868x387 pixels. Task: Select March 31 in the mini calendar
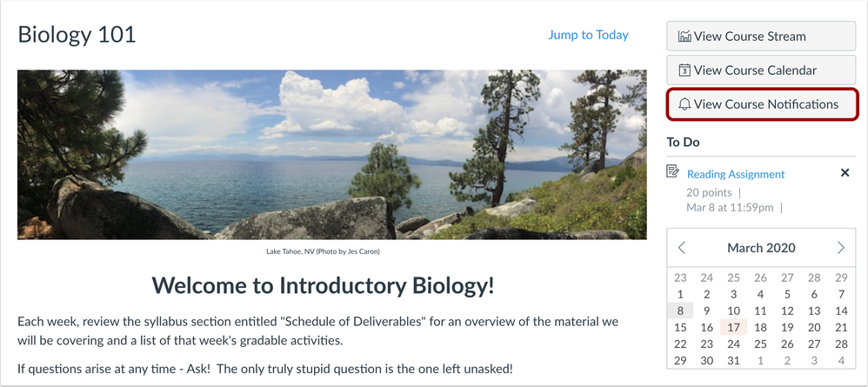[x=733, y=360]
